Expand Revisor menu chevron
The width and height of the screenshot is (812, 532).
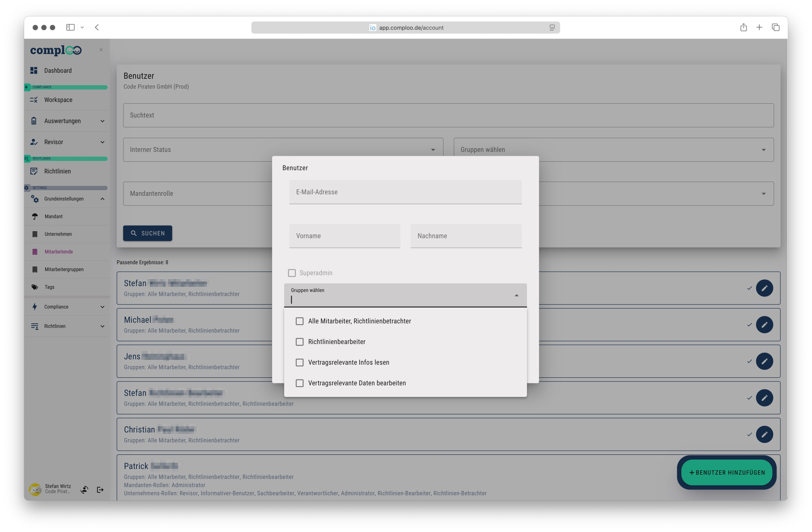pos(102,142)
